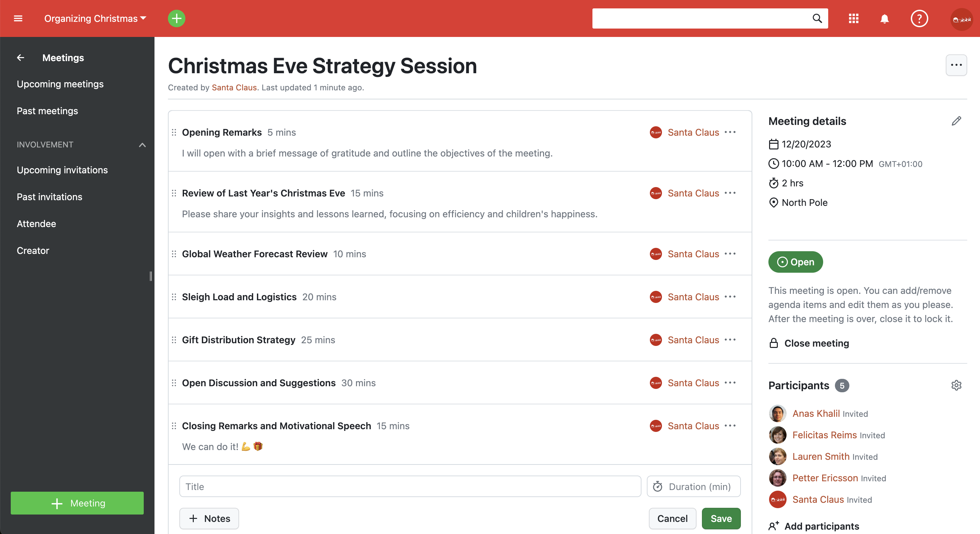
Task: Click the three-dot menu on Opening Remarks
Action: (x=730, y=132)
